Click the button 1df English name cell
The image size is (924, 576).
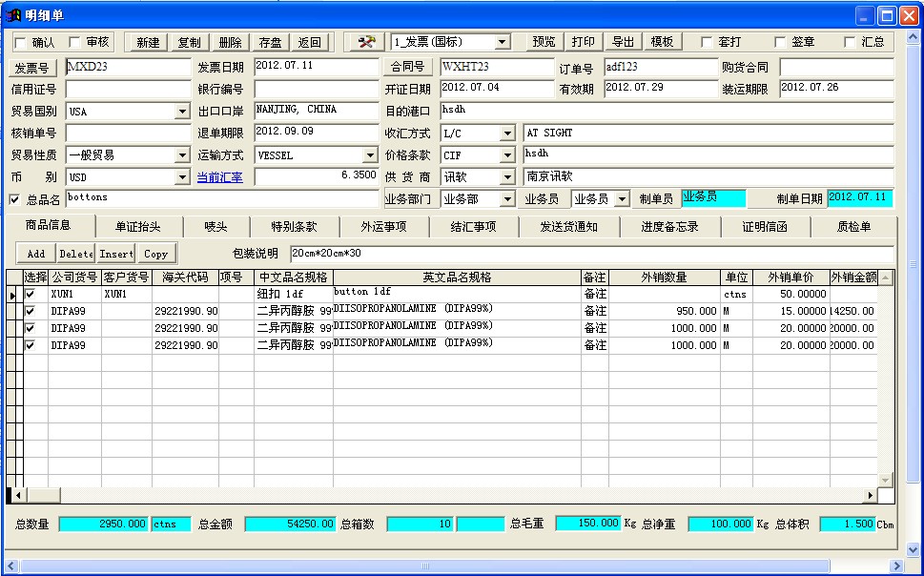click(457, 294)
